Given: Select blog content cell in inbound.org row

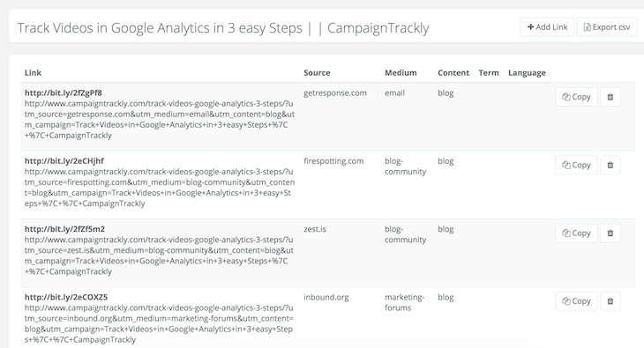Looking at the screenshot, I should [446, 297].
